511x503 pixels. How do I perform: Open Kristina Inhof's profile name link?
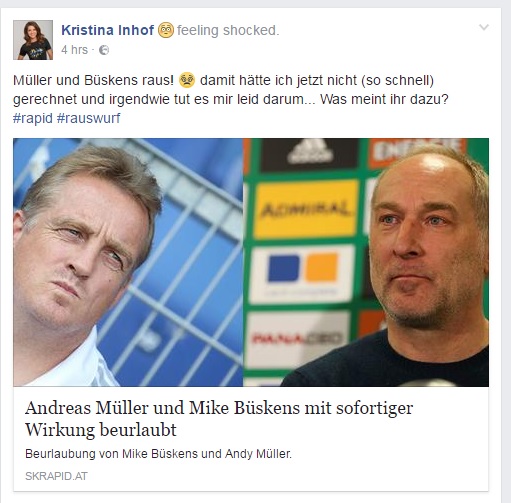(x=107, y=30)
